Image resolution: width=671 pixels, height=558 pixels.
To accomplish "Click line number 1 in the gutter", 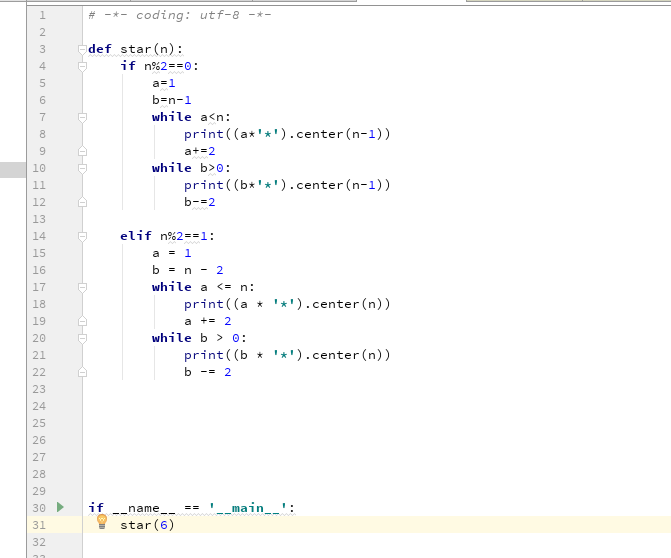I will pos(42,15).
